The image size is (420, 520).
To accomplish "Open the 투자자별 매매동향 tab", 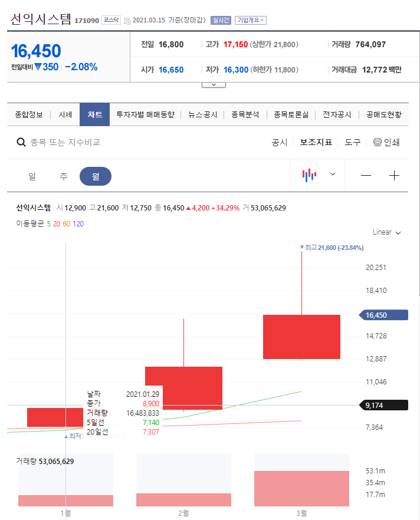I will click(x=145, y=115).
